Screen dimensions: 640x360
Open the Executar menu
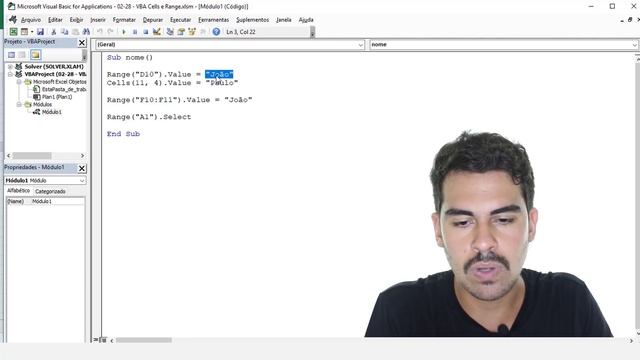tap(180, 20)
